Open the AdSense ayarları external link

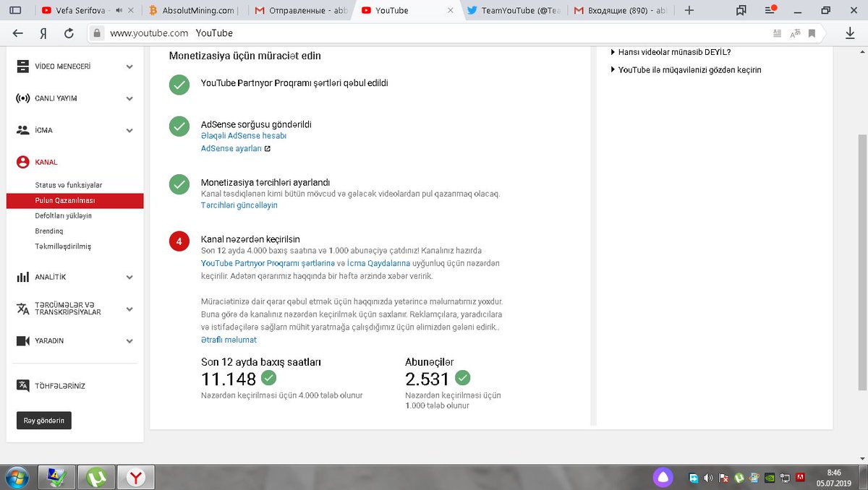pyautogui.click(x=236, y=149)
